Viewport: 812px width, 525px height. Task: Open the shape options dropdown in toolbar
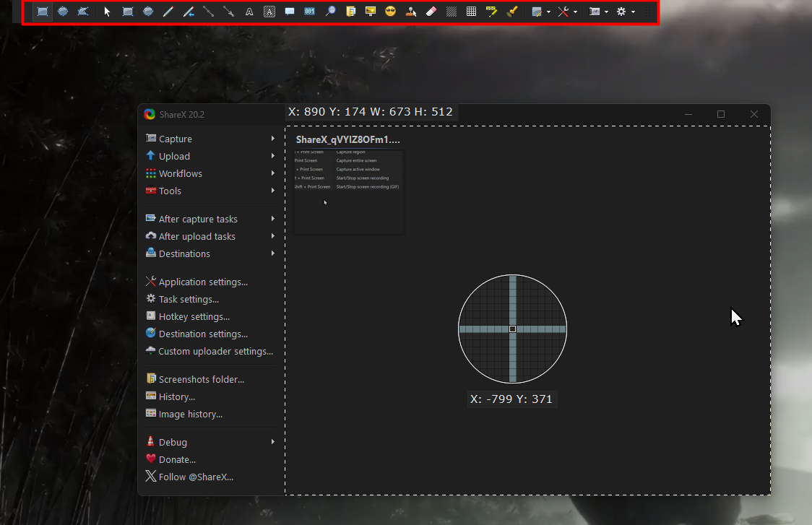pyautogui.click(x=541, y=12)
